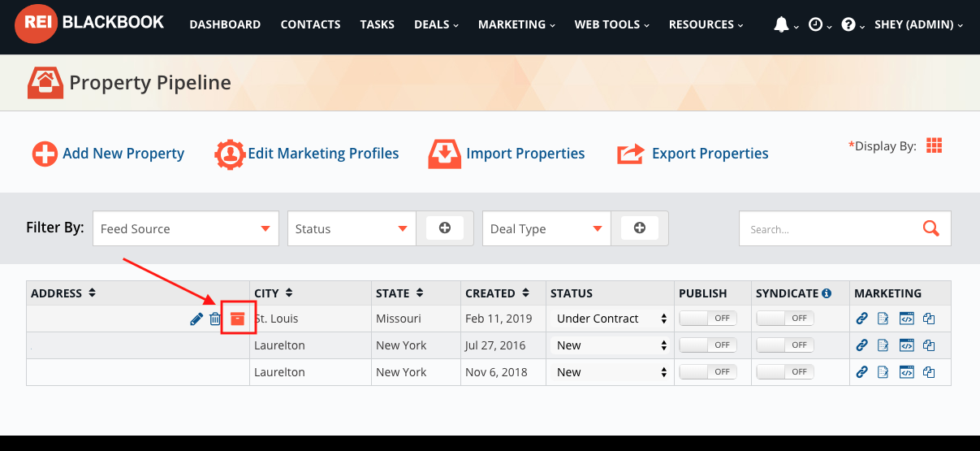Expand the Web Tools menu
The image size is (980, 451).
[612, 24]
